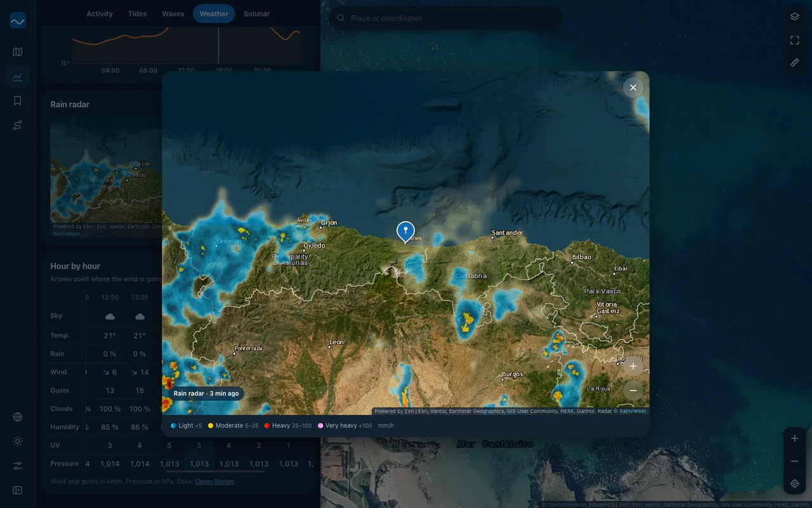812x508 pixels.
Task: Open the routes icon in sidebar
Action: tap(18, 125)
